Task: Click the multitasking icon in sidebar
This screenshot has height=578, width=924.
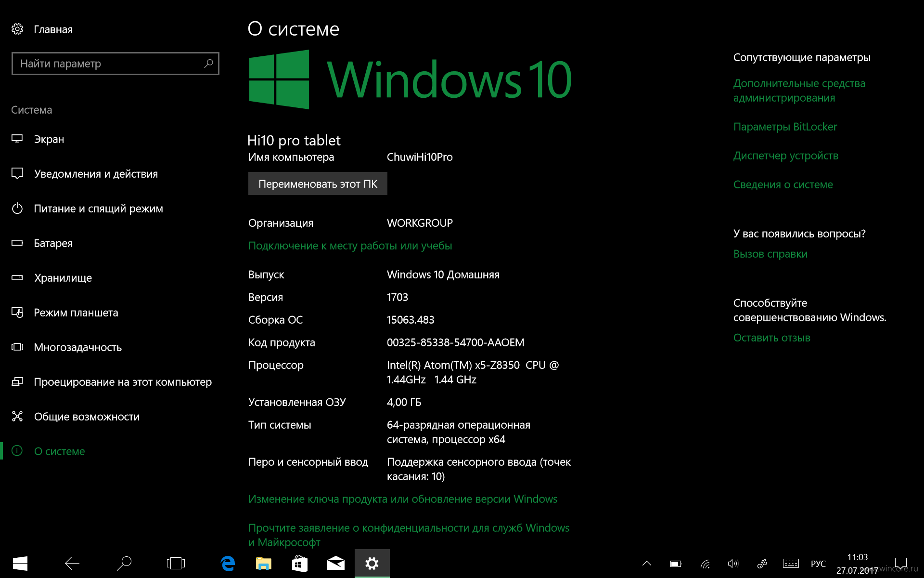Action: pos(17,347)
